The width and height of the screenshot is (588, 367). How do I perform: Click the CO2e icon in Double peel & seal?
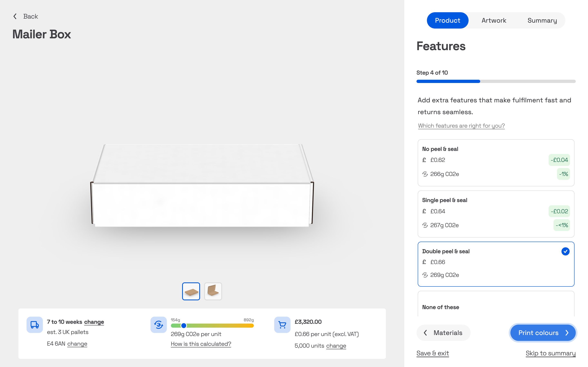coord(425,275)
